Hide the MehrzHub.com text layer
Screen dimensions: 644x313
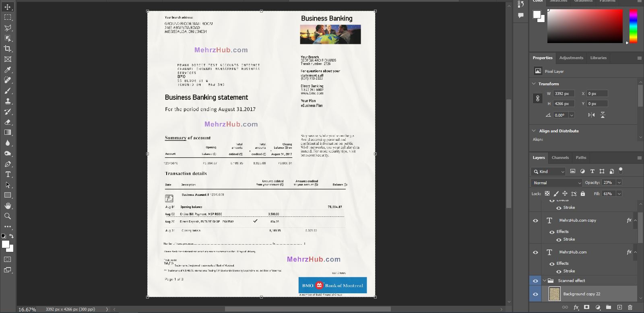[535, 252]
